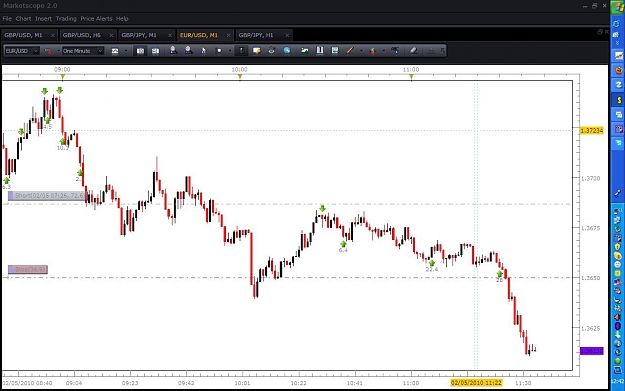Click the icon between note and globe

271,51
